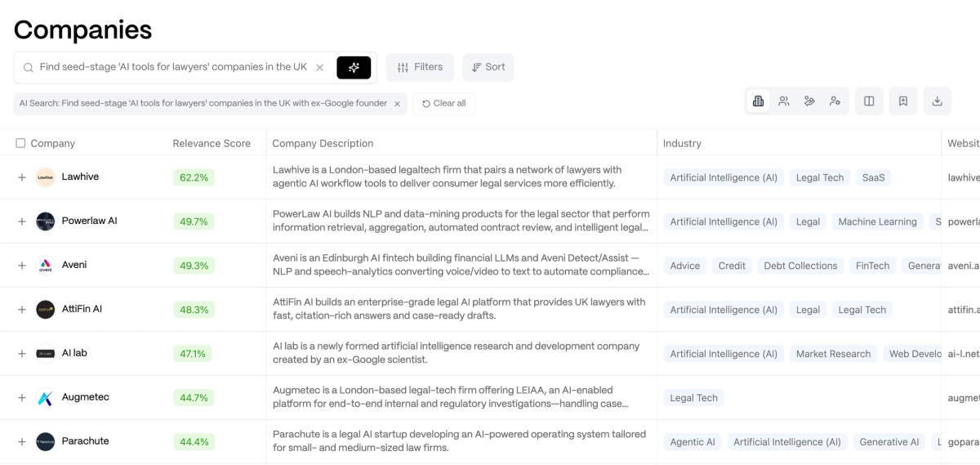
Task: Open the AI lab company name
Action: 74,353
